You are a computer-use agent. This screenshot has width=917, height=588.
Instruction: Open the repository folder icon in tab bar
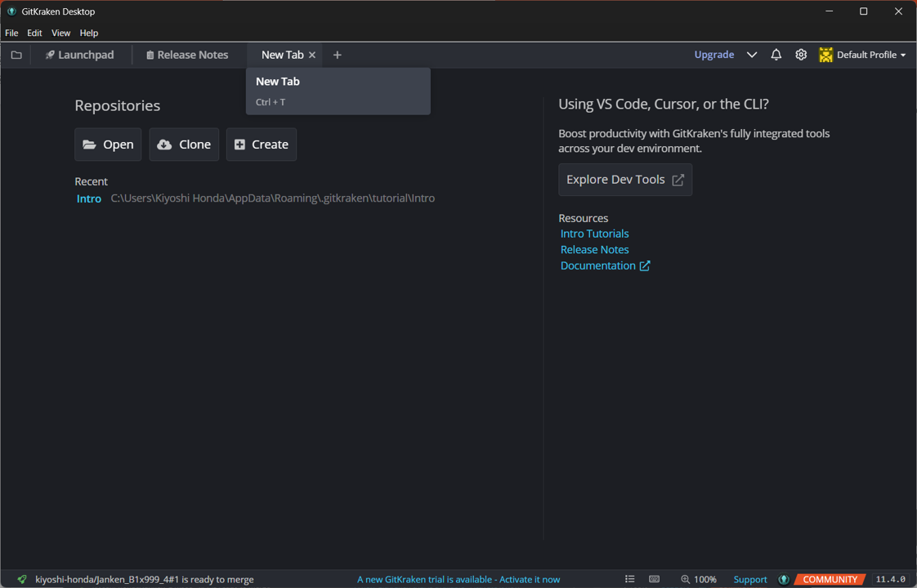pyautogui.click(x=16, y=55)
